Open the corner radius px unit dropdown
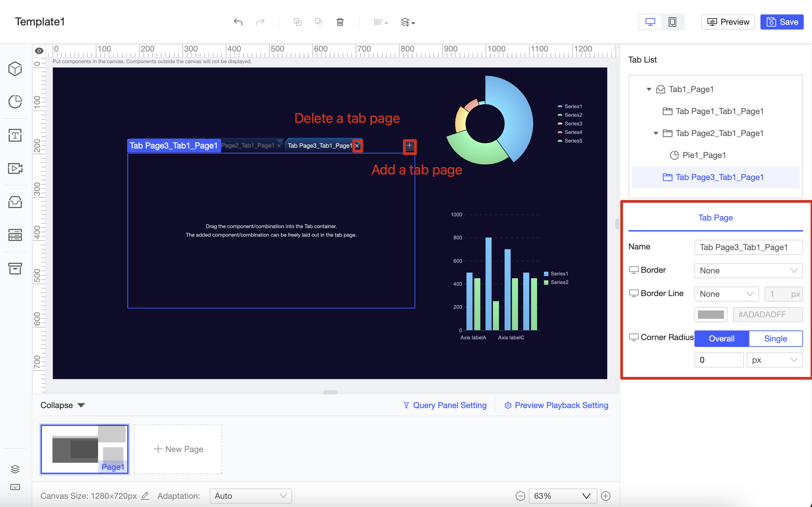Screen dimensions: 812x507 coord(775,360)
